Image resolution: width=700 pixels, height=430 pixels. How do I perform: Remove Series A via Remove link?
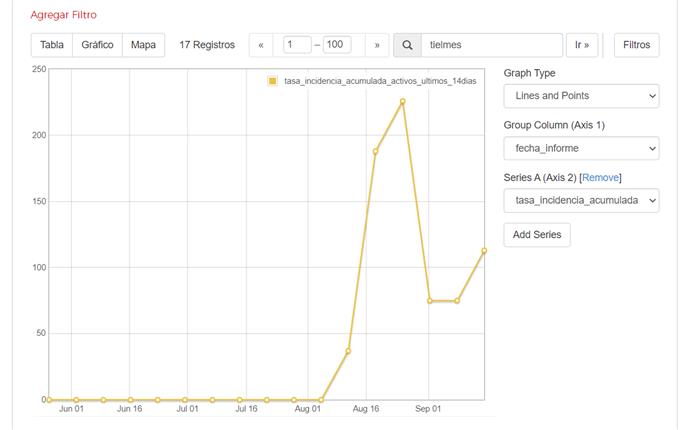[600, 178]
